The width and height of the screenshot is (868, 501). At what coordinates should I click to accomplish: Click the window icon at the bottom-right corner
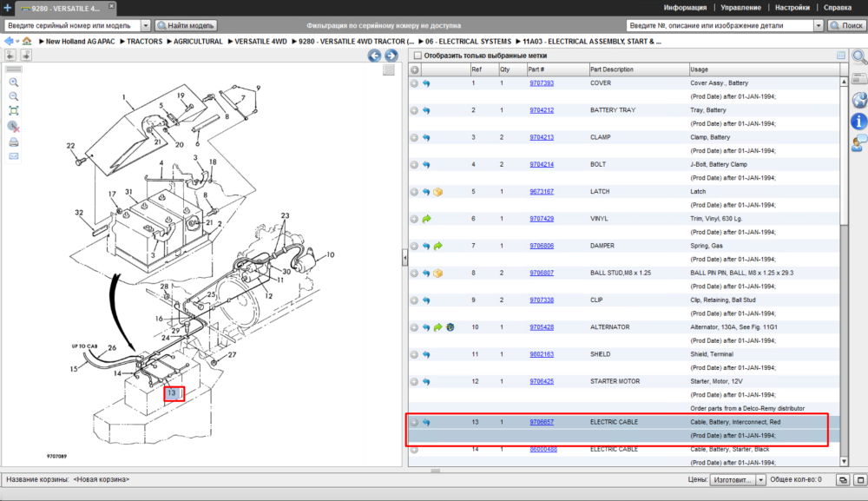click(860, 480)
